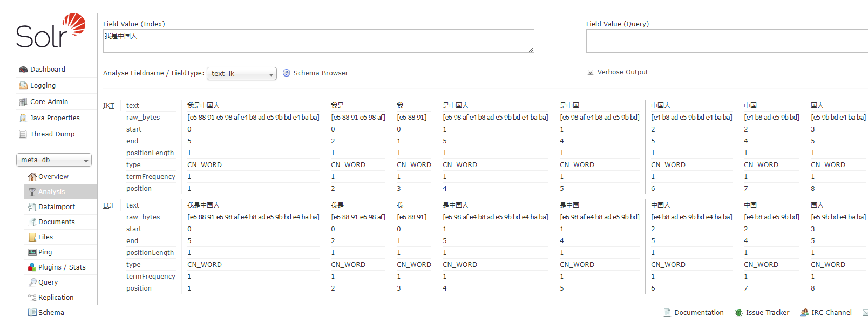Viewport: 868px width, 317px height.
Task: Open the Query menu item
Action: click(x=48, y=282)
